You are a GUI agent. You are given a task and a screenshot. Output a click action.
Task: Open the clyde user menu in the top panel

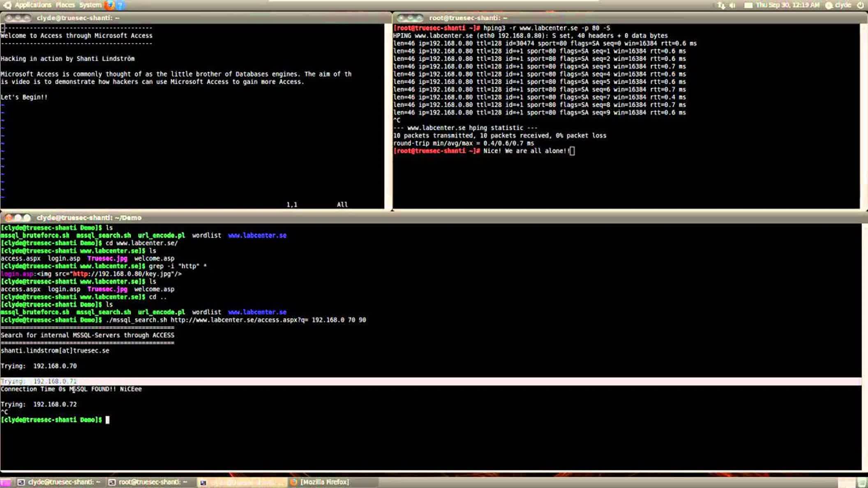[839, 5]
